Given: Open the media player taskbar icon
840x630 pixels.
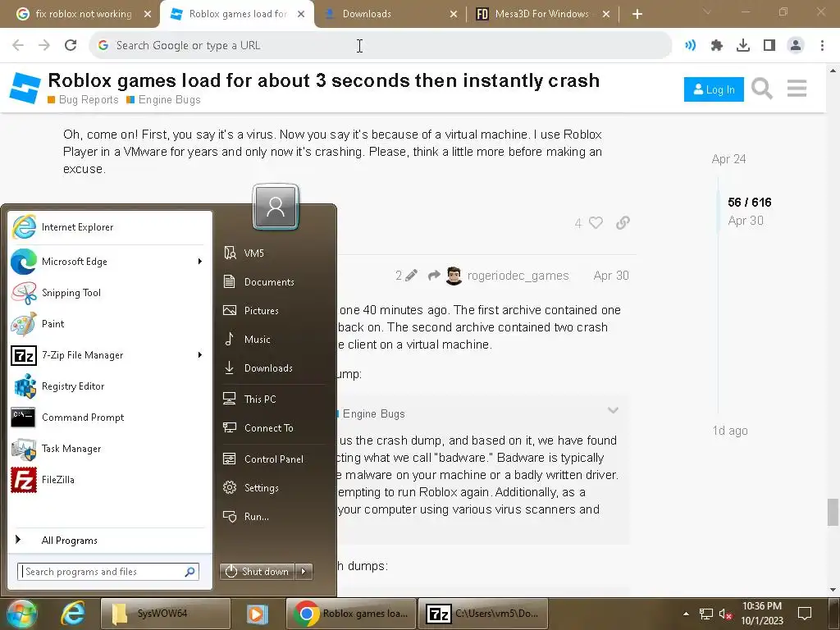Looking at the screenshot, I should 257,614.
